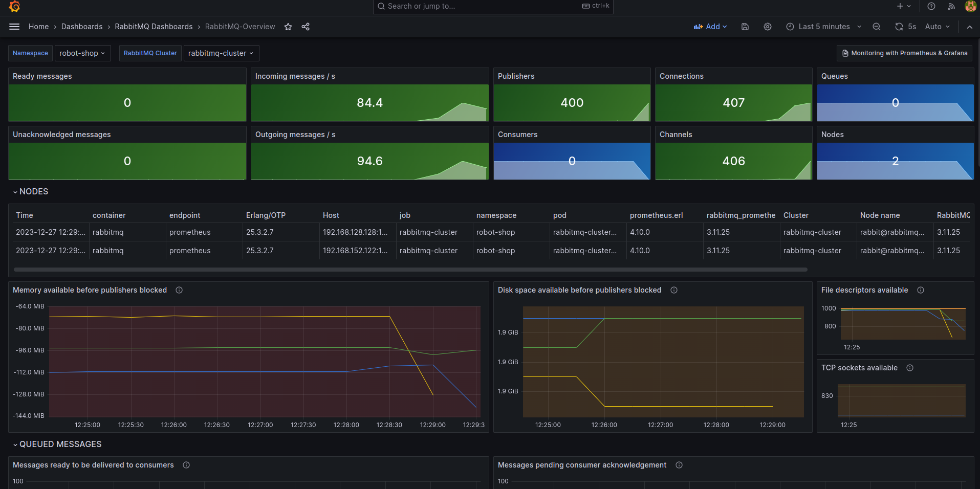Zoom out the time range

[x=877, y=27]
